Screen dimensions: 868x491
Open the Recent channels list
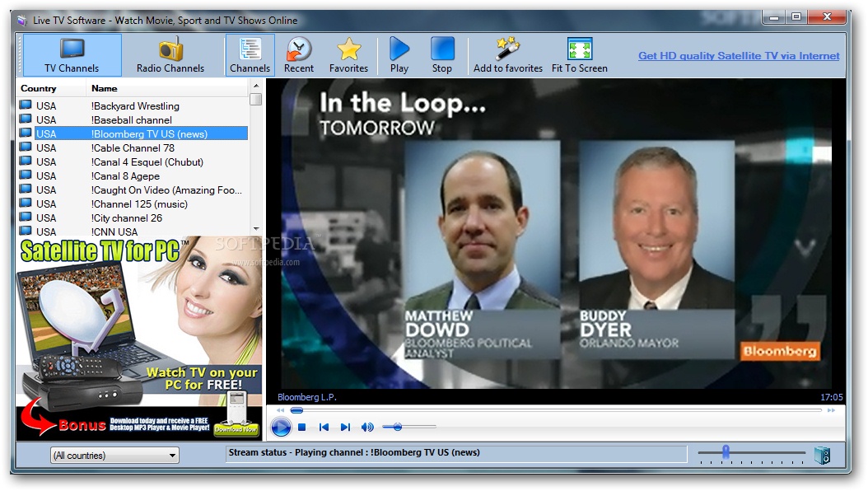tap(298, 55)
